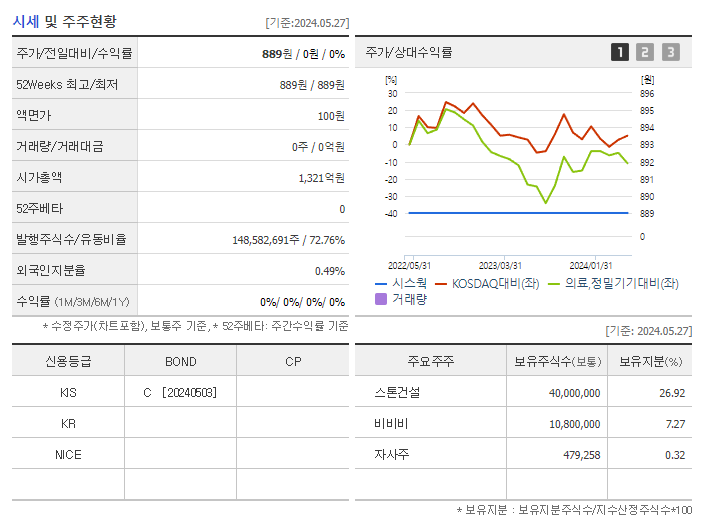
Task: Click the 액면가 100원 value
Action: tap(331, 116)
